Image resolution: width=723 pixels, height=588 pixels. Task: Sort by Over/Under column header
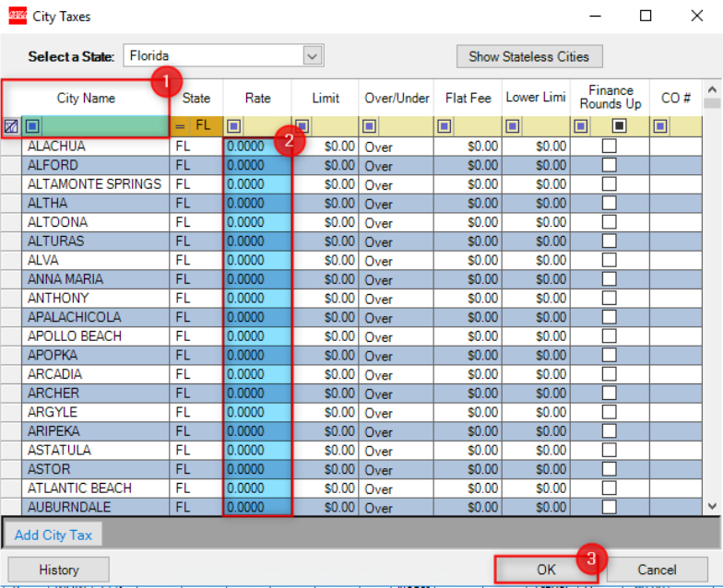tap(397, 98)
